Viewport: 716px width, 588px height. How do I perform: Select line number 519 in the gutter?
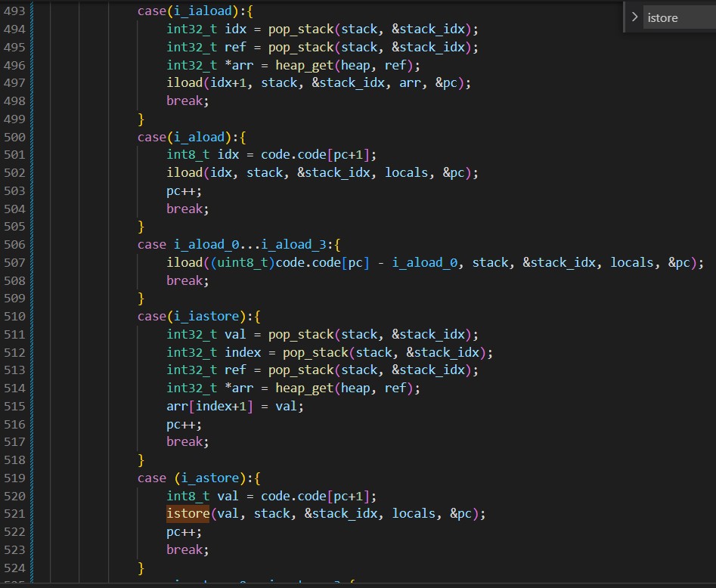pos(14,478)
